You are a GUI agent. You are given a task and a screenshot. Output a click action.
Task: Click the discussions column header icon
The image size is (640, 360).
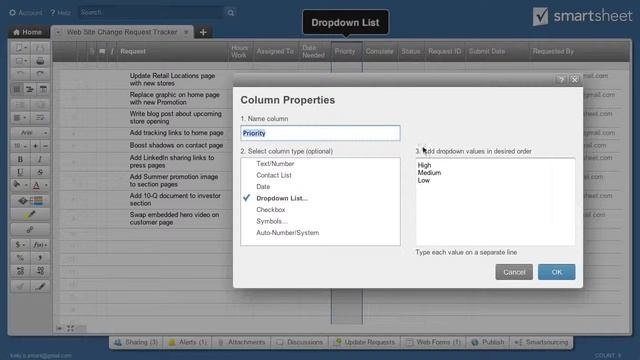(102, 51)
